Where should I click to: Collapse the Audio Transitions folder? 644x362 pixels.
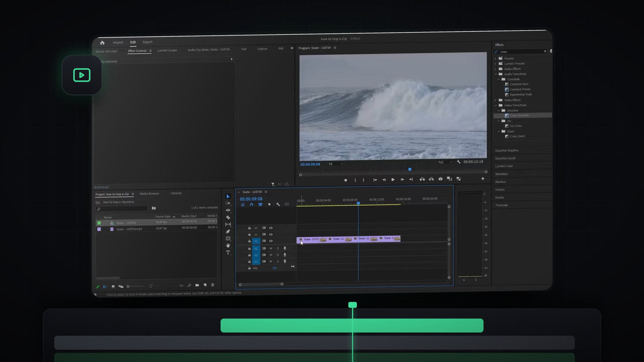click(495, 74)
